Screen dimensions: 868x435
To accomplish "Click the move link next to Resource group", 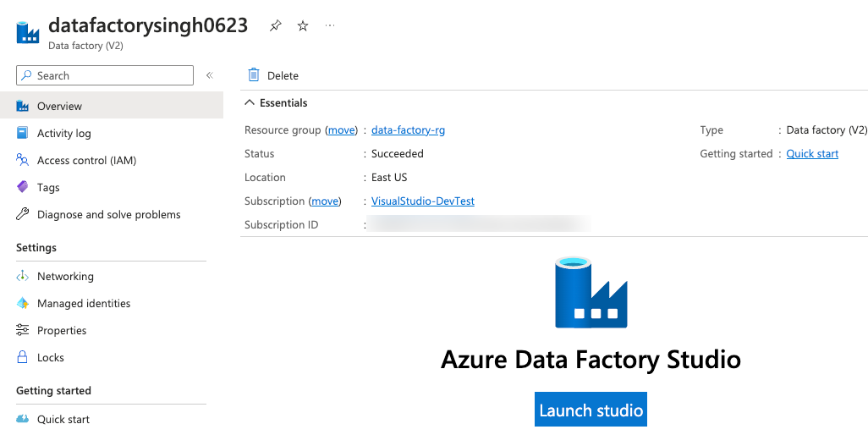I will (342, 130).
